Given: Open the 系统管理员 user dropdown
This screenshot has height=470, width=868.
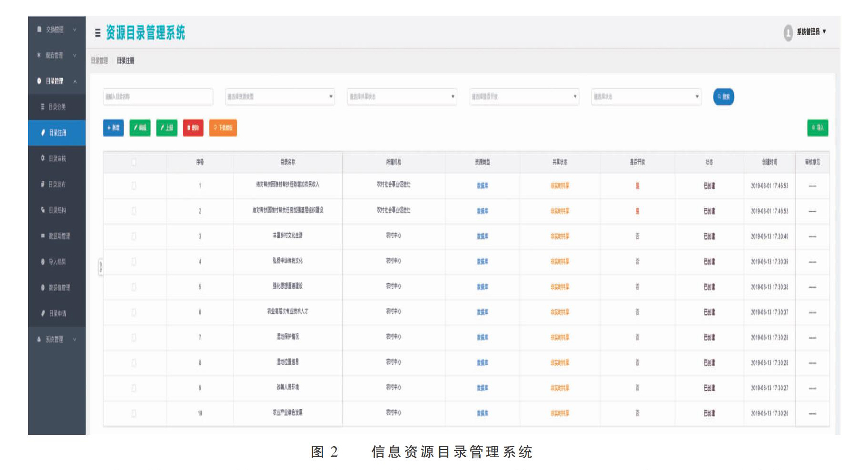Looking at the screenshot, I should [x=812, y=32].
